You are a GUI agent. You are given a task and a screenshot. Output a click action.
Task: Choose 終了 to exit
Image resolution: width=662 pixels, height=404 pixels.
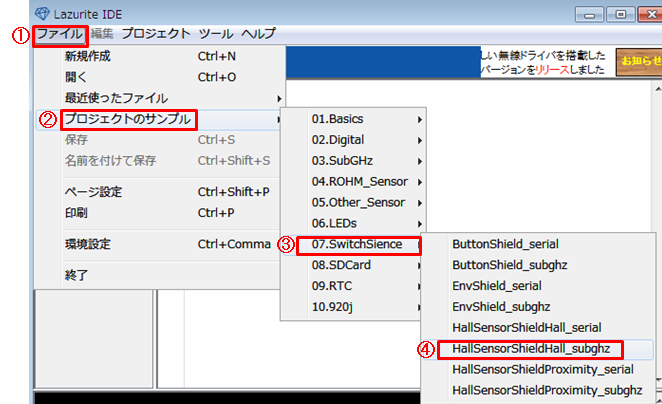coord(160,275)
